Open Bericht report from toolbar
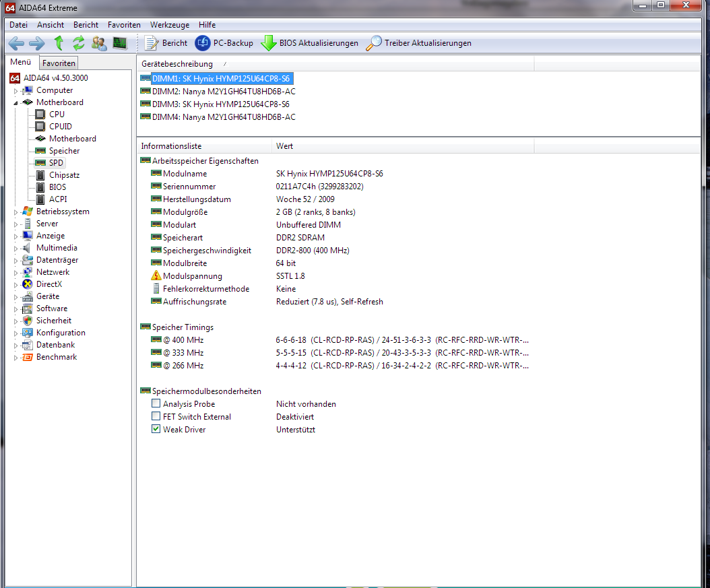Viewport: 710px width, 588px height. point(166,43)
